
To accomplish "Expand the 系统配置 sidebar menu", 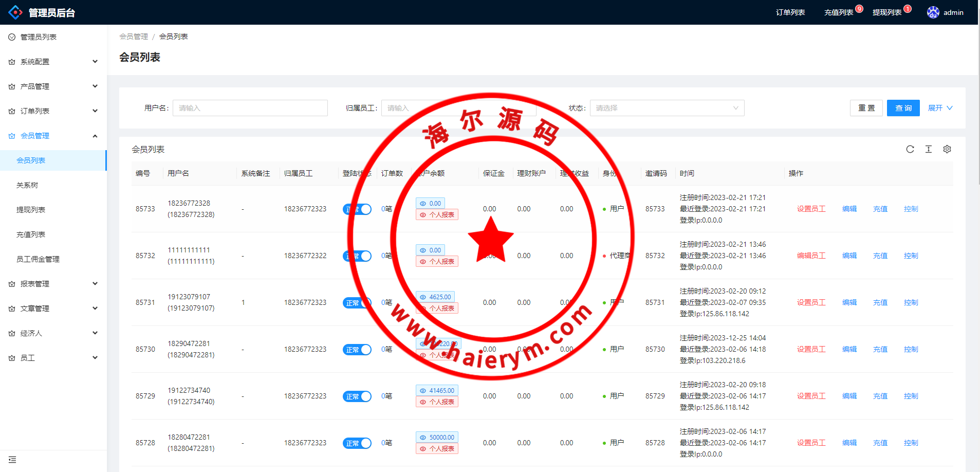I will [53, 62].
